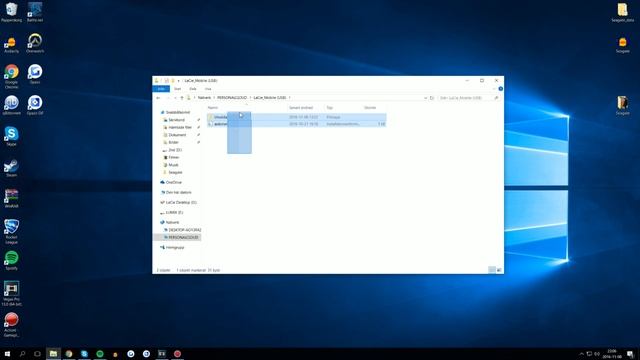Screen dimensions: 640x360
Task: Select Hämtade filer in navigation pane
Action: point(180,127)
